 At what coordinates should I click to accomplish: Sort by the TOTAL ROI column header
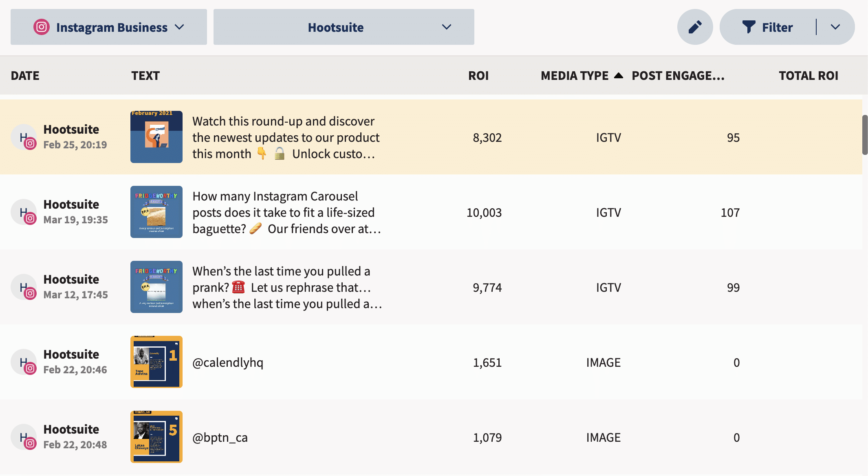click(x=809, y=75)
